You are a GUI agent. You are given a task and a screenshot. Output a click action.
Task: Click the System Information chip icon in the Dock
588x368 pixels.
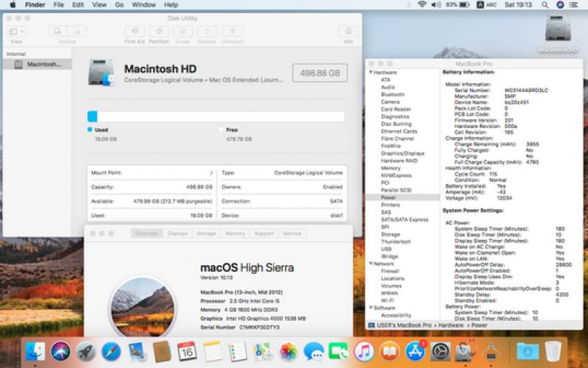point(490,352)
